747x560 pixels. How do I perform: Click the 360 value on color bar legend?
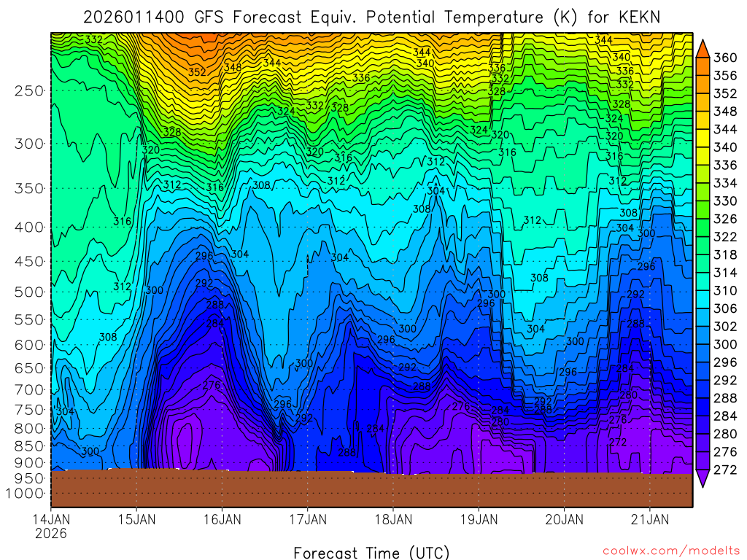coord(725,58)
